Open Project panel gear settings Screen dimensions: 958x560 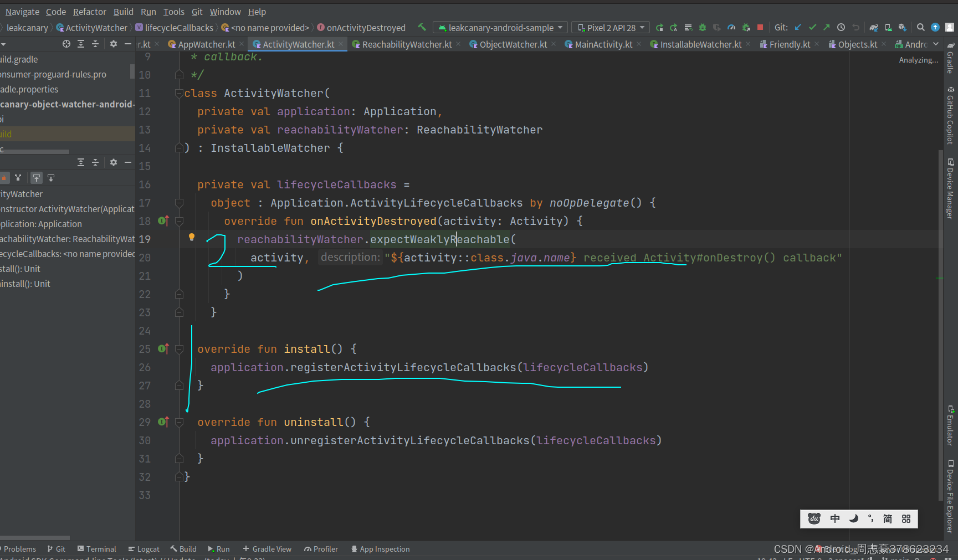tap(114, 44)
